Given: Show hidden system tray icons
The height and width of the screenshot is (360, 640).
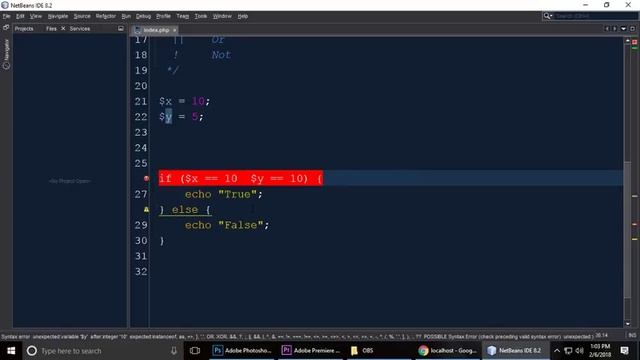Looking at the screenshot, I should pyautogui.click(x=557, y=351).
